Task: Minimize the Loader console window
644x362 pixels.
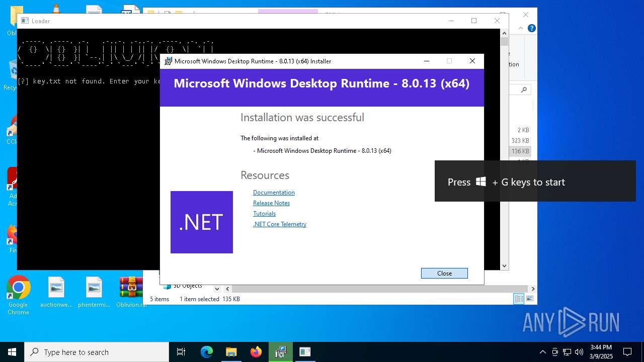Action: (x=451, y=21)
